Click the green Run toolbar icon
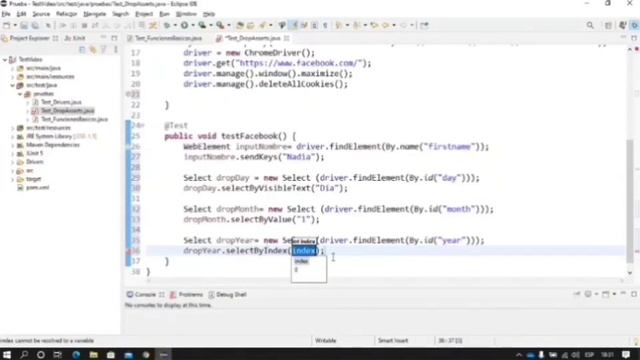This screenshot has height=360, width=640. pyautogui.click(x=184, y=25)
